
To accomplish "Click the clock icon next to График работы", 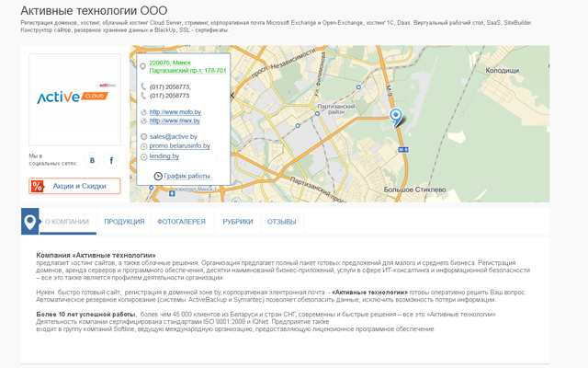I will click(158, 176).
